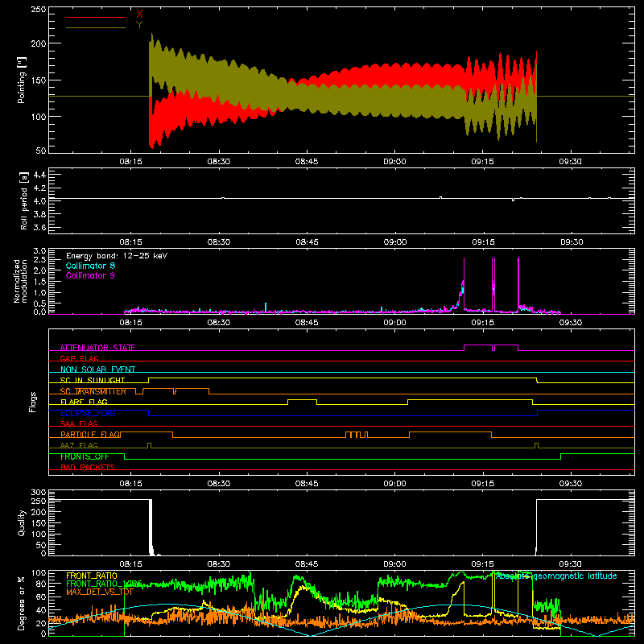Select the Collimator 8 legend entry
The height and width of the screenshot is (644, 644).
click(x=90, y=266)
